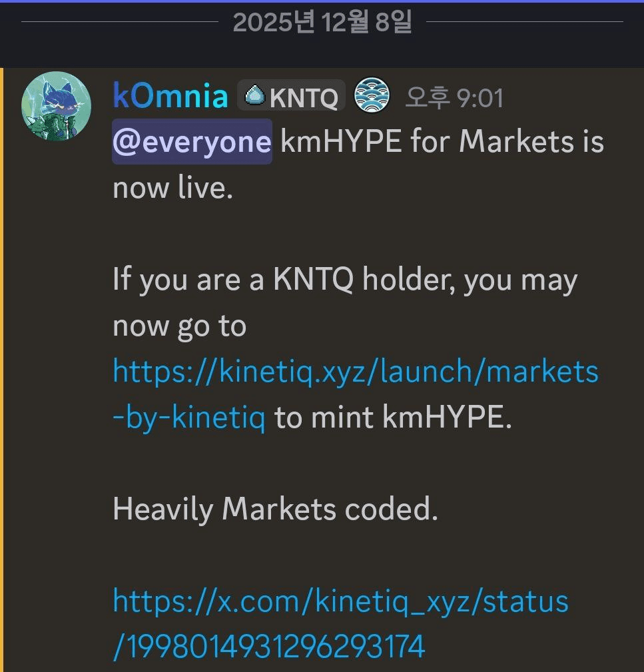The width and height of the screenshot is (644, 672).
Task: Click the date divider 2025년 12월 8일
Action: (x=322, y=23)
